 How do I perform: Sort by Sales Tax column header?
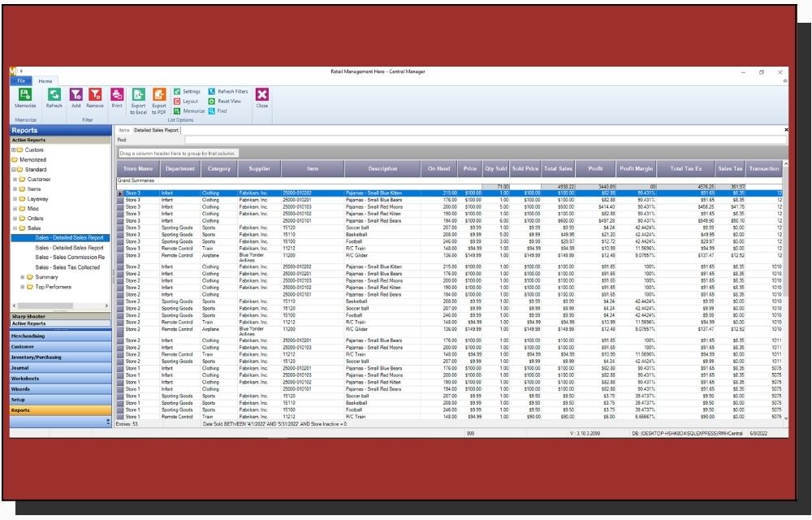731,169
